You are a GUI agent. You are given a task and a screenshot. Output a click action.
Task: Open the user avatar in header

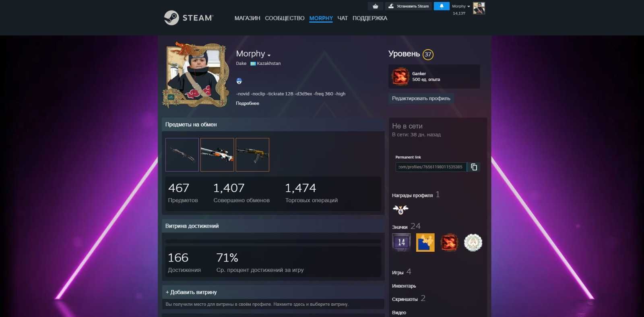click(479, 8)
